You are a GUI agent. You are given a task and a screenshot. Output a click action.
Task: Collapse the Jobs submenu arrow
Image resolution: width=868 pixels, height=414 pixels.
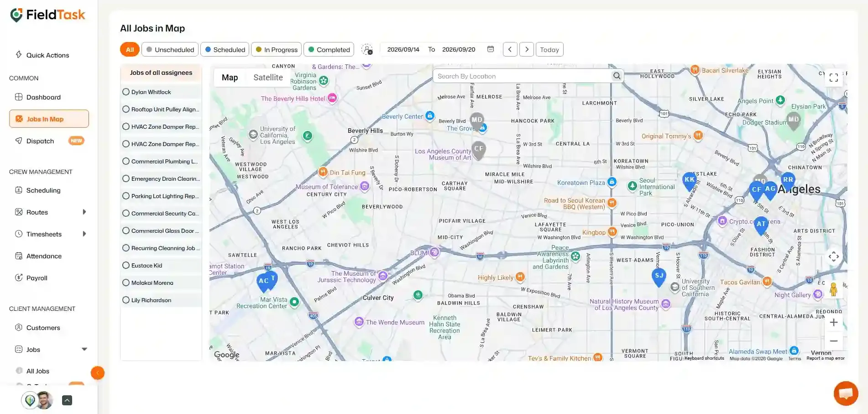(x=84, y=349)
